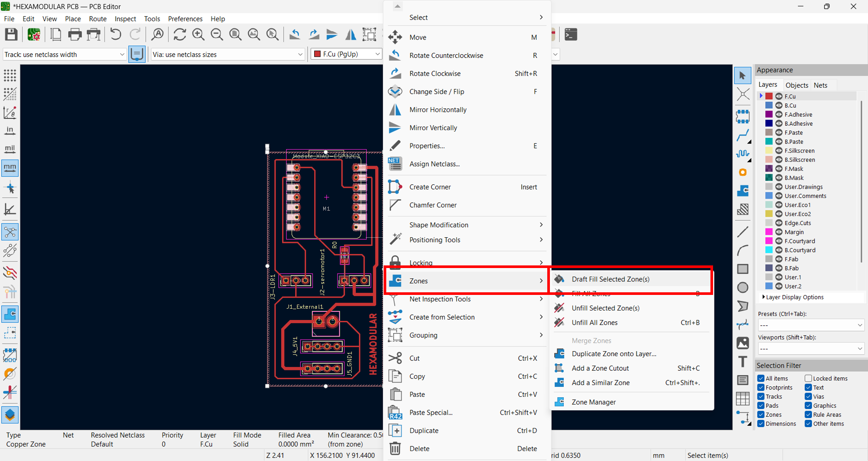Select the Draw Line tool
This screenshot has width=868, height=461.
tap(743, 232)
